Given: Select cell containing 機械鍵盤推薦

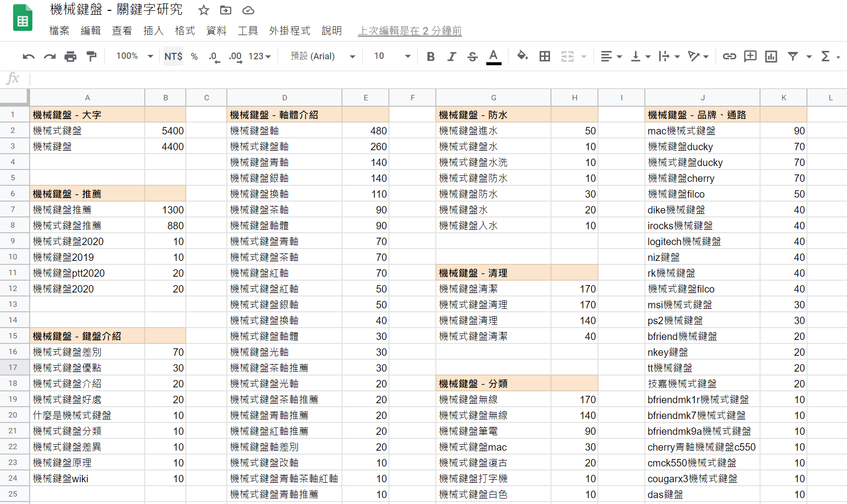Looking at the screenshot, I should [87, 210].
